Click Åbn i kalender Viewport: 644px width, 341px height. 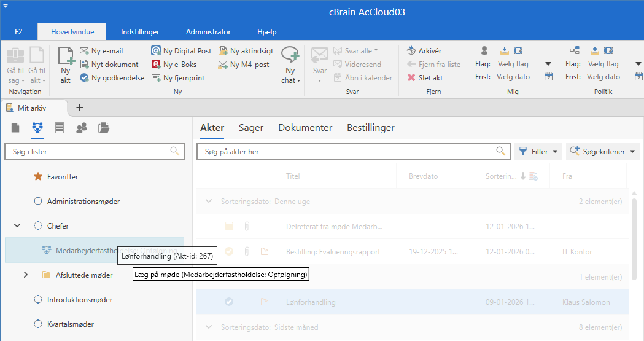pyautogui.click(x=363, y=78)
